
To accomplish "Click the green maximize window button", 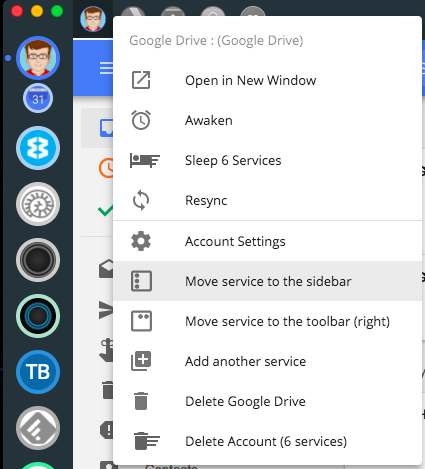I will point(57,11).
